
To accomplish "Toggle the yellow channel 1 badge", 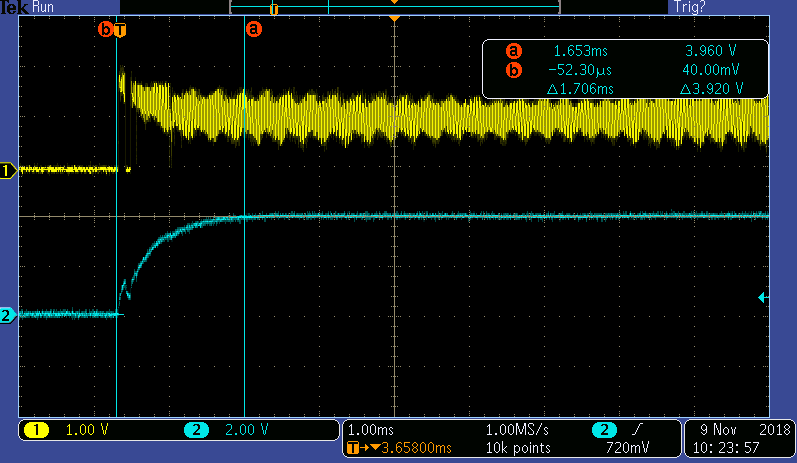I will 37,430.
